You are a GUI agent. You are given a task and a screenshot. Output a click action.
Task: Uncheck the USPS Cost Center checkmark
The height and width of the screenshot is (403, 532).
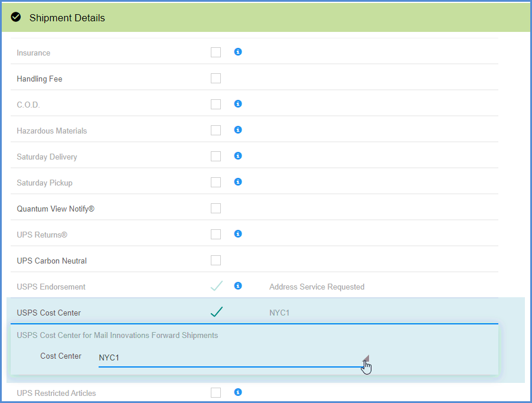(x=216, y=313)
